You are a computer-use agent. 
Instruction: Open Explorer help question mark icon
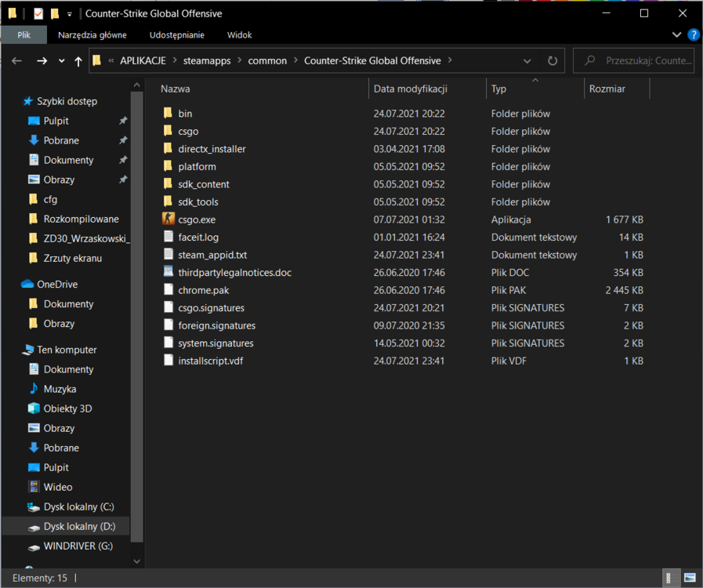(x=694, y=35)
